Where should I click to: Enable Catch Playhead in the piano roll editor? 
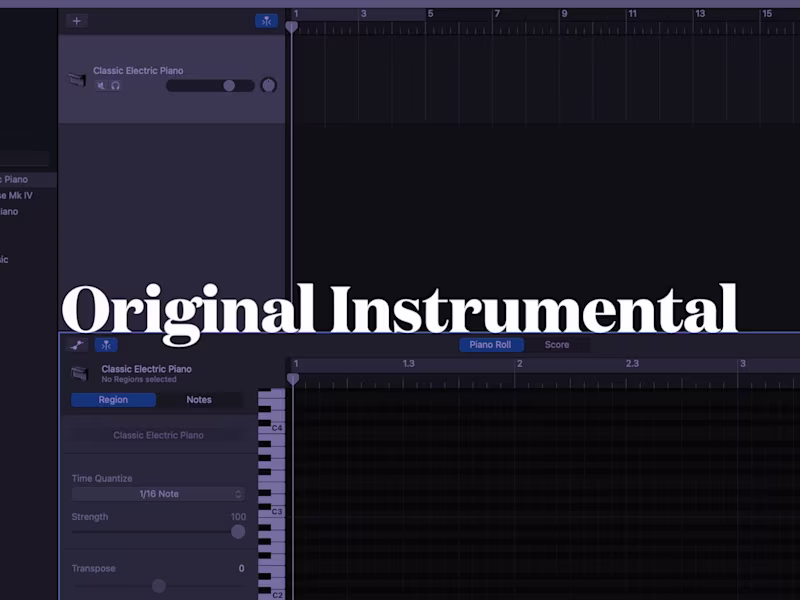(x=106, y=344)
